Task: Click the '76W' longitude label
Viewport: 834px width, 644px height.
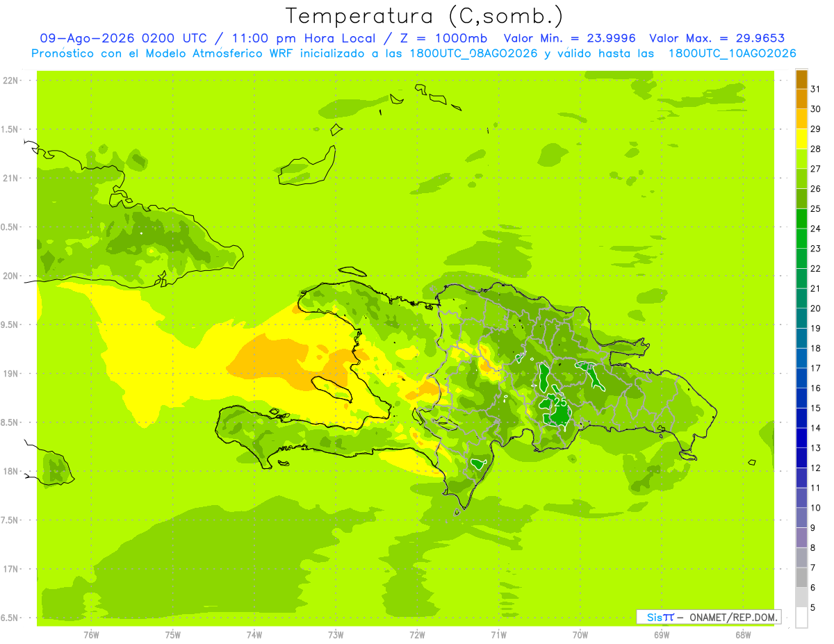Action: [x=91, y=635]
